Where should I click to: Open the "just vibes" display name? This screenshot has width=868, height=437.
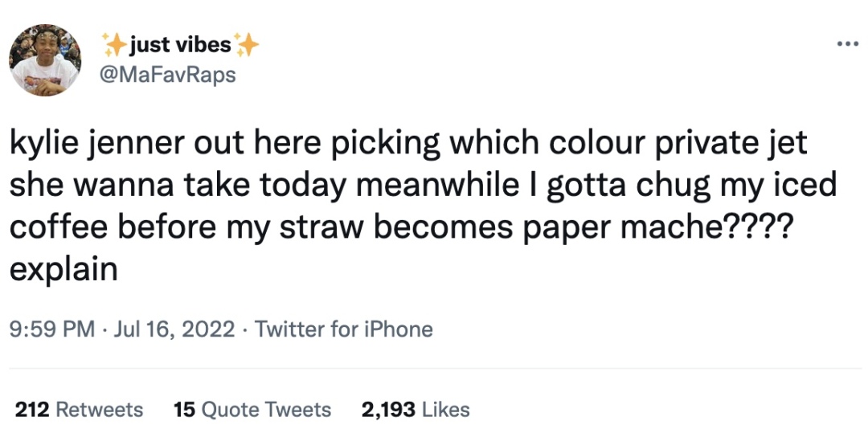point(180,45)
